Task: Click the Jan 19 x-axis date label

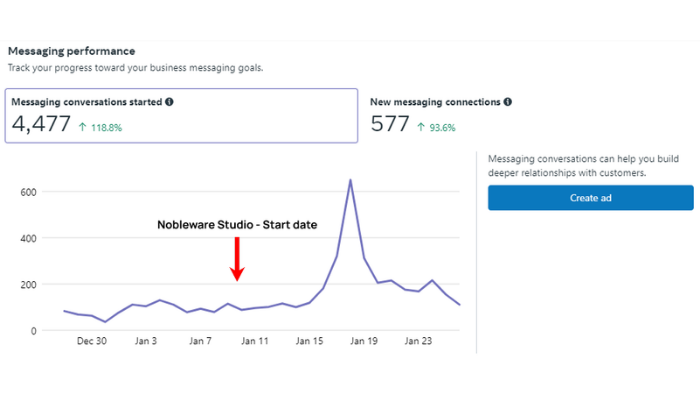Action: pyautogui.click(x=364, y=341)
